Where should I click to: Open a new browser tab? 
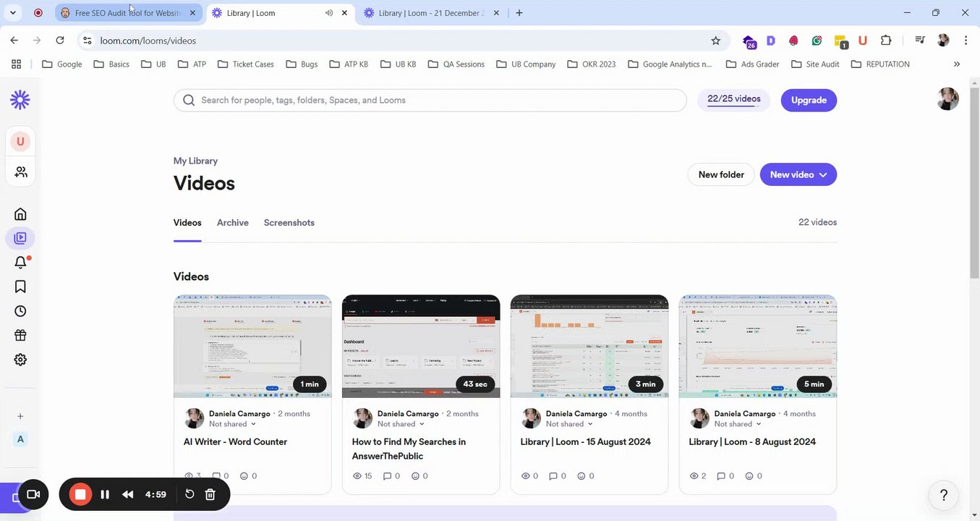pos(519,12)
